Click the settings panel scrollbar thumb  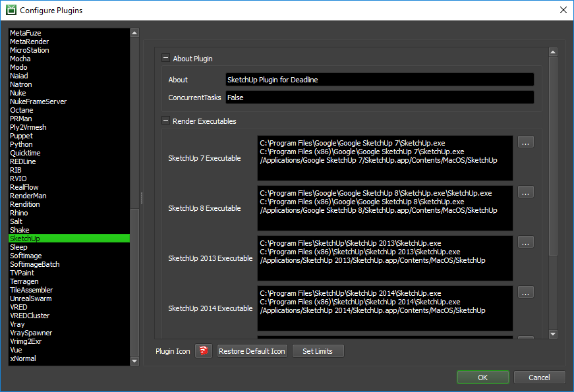click(553, 156)
